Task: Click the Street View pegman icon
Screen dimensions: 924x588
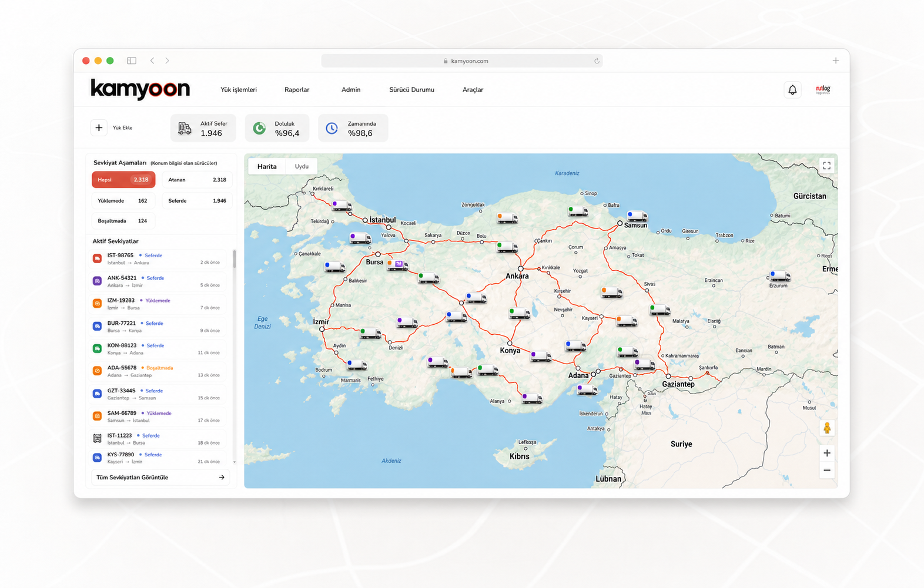Action: (x=827, y=428)
